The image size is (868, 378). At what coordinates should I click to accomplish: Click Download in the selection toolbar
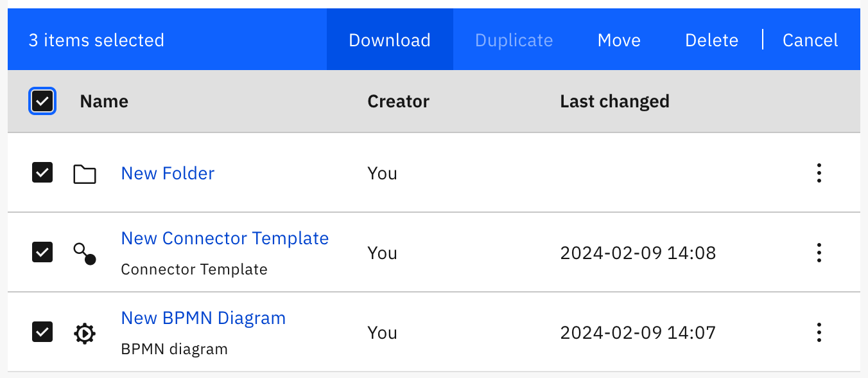(x=389, y=39)
